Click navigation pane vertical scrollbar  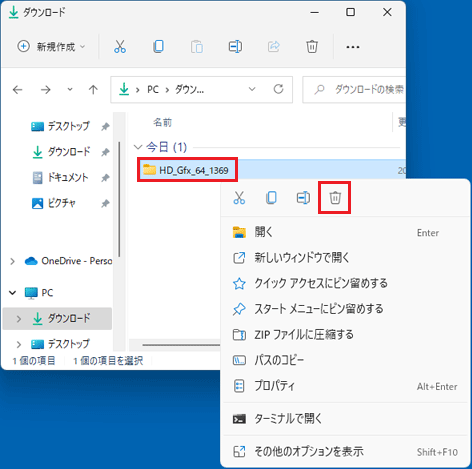[119, 199]
